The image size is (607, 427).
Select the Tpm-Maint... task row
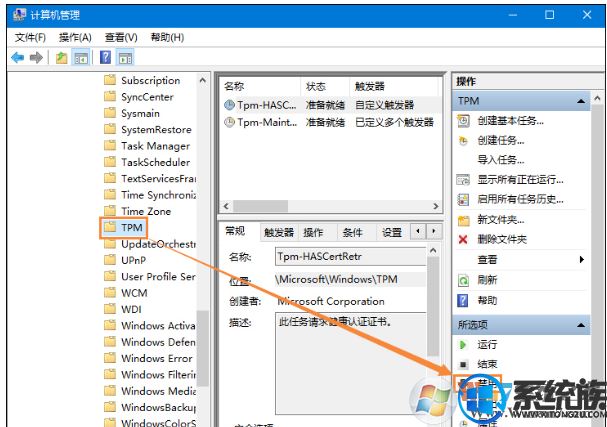coord(330,122)
